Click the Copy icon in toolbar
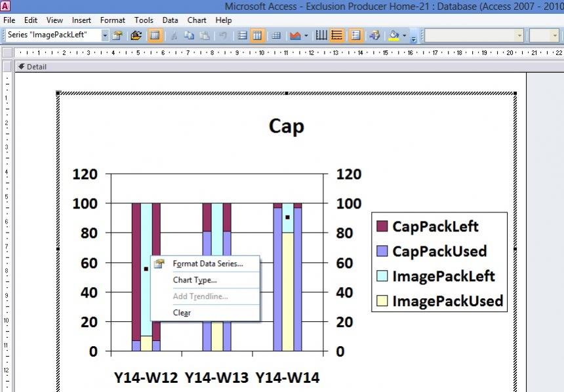This screenshot has height=392, width=564. point(189,35)
